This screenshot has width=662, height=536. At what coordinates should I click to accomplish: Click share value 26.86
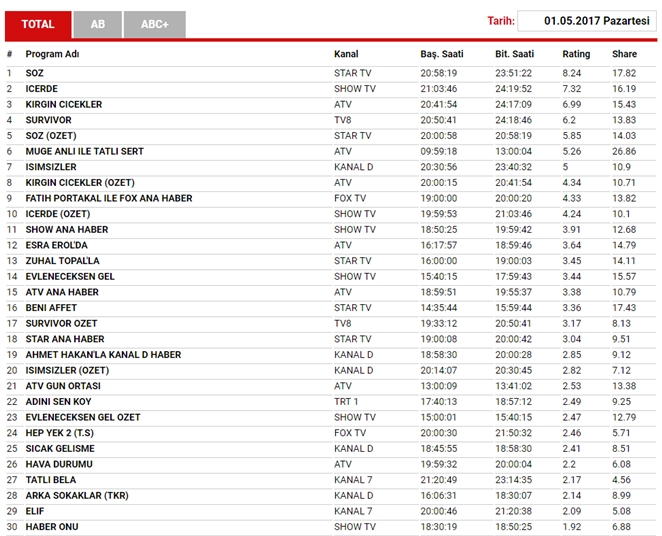click(624, 151)
